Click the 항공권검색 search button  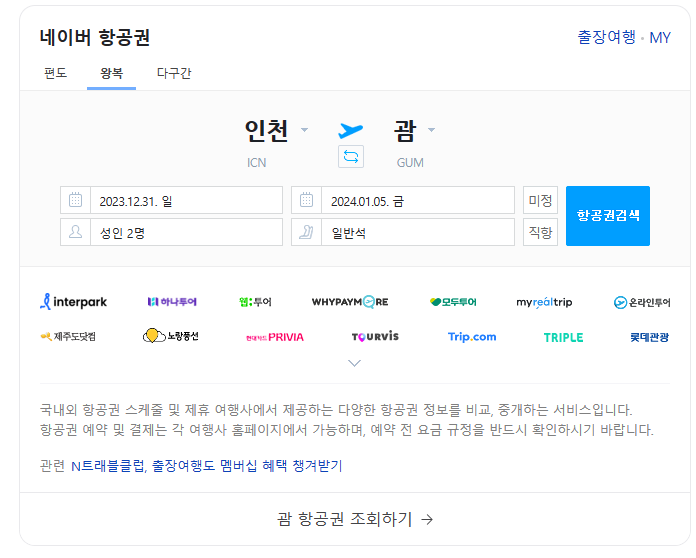pos(608,216)
